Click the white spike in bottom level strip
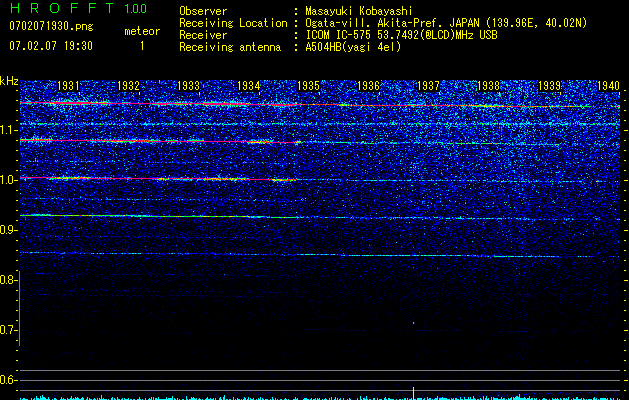The height and width of the screenshot is (400, 629). tap(413, 392)
